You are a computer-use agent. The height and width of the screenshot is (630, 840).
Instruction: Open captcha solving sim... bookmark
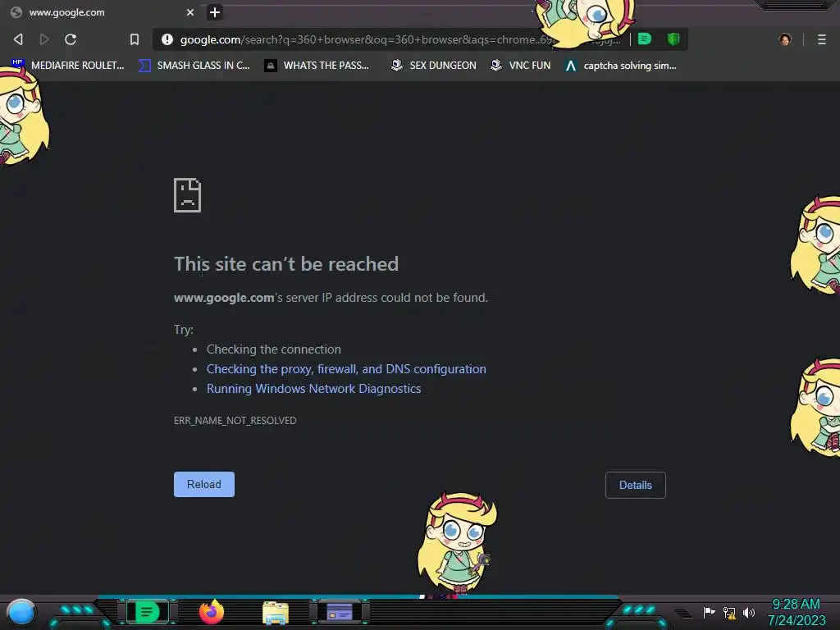tap(621, 66)
